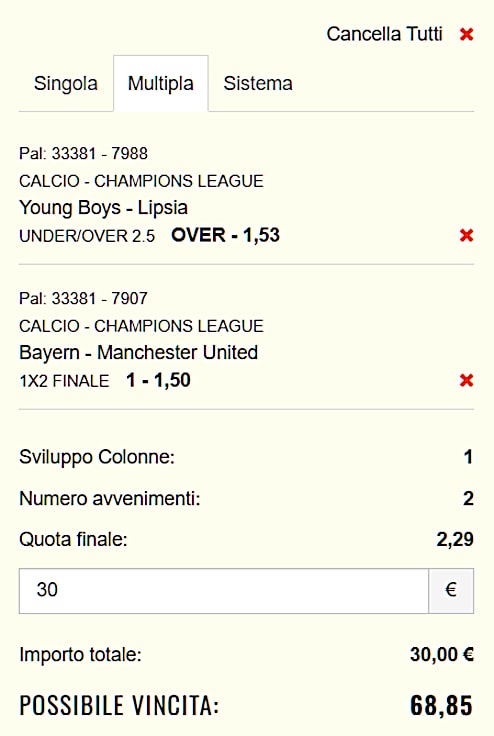Click the Importo totale 30,00 € value
This screenshot has height=736, width=494.
click(441, 654)
